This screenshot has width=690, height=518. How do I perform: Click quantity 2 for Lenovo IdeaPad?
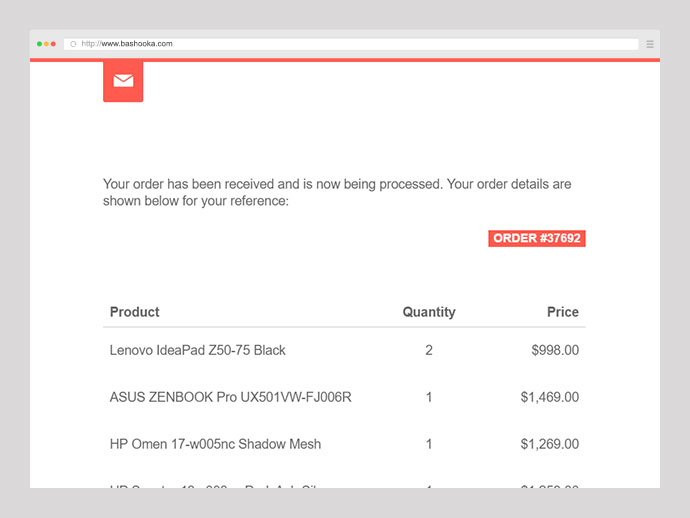click(429, 350)
